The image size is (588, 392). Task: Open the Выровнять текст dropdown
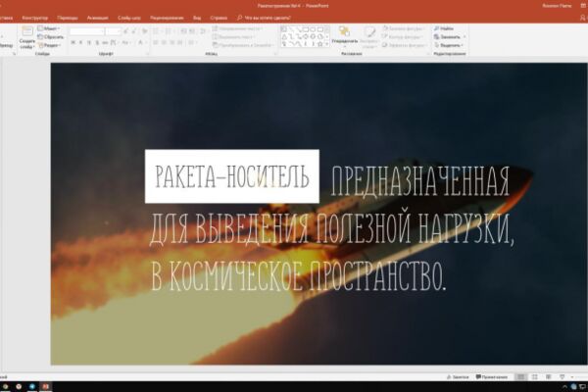coord(233,37)
